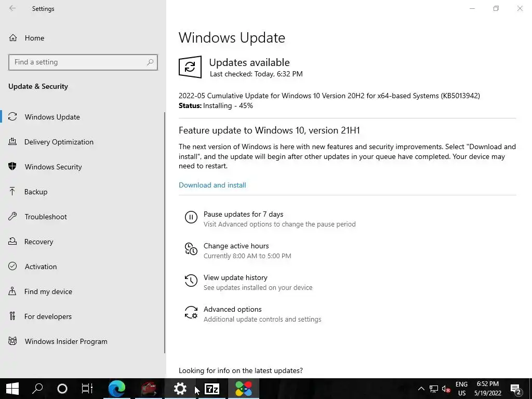
Task: Click the For developers tools icon
Action: (12, 316)
